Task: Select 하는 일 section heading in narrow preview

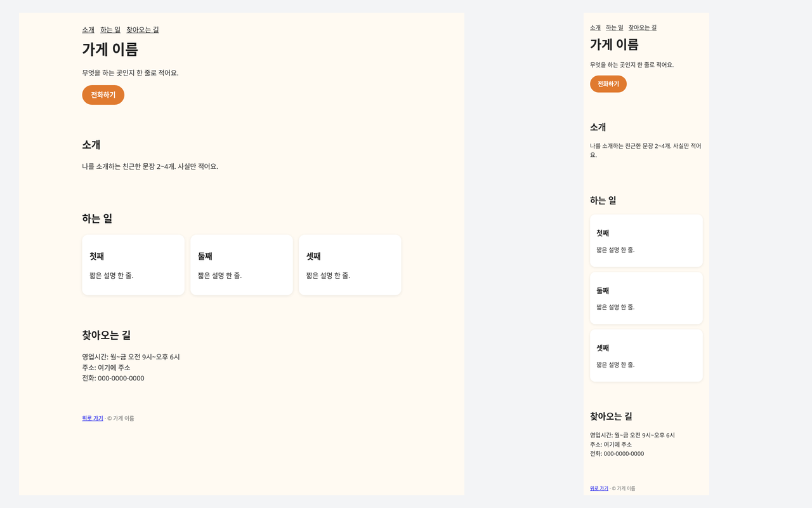Action: pos(603,200)
